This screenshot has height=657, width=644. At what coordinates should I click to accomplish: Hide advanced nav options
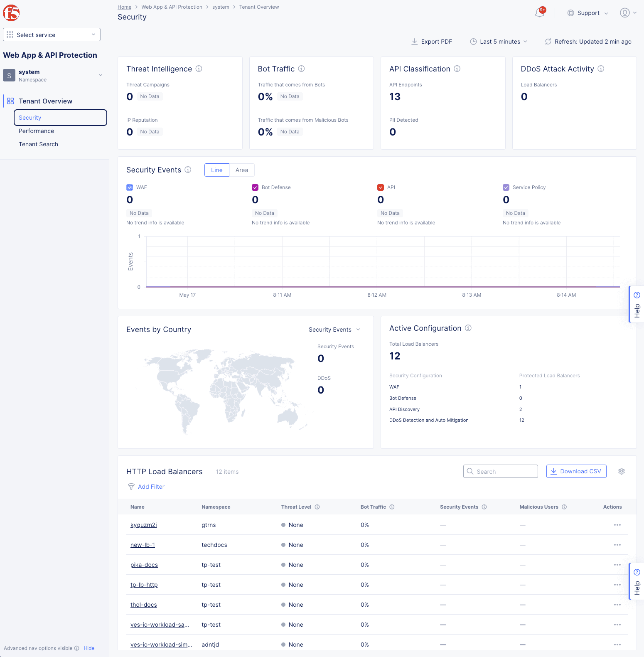click(89, 648)
